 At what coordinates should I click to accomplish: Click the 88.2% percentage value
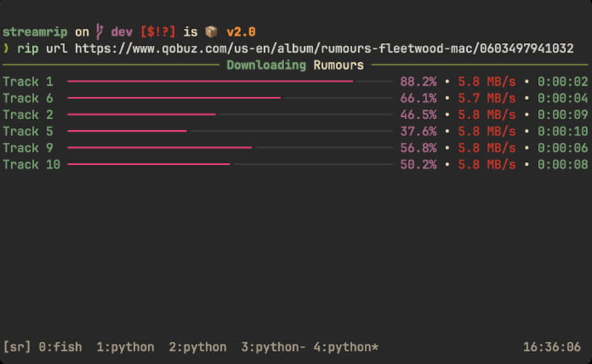(418, 81)
